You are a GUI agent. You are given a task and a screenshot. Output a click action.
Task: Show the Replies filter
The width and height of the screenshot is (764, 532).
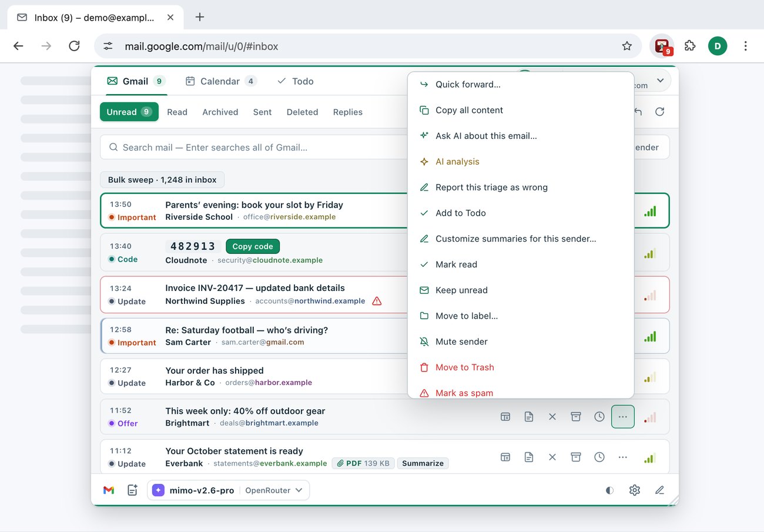pos(348,112)
